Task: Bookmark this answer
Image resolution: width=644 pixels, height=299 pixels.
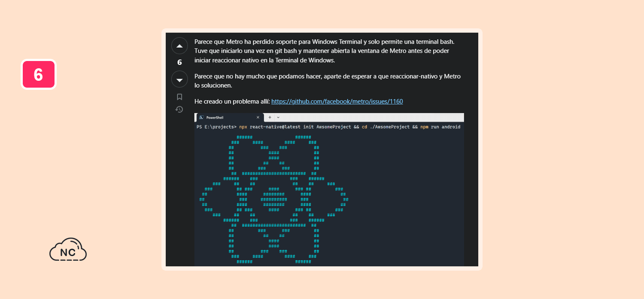Action: coord(179,97)
